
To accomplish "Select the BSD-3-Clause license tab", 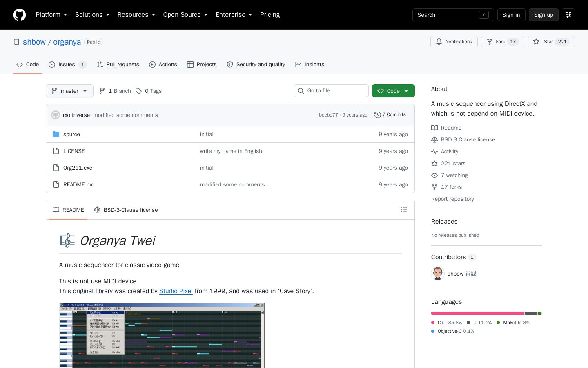I will 126,210.
